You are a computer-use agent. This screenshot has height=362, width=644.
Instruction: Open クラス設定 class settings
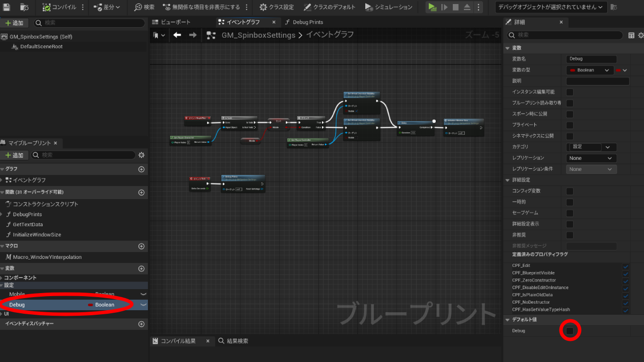click(277, 7)
